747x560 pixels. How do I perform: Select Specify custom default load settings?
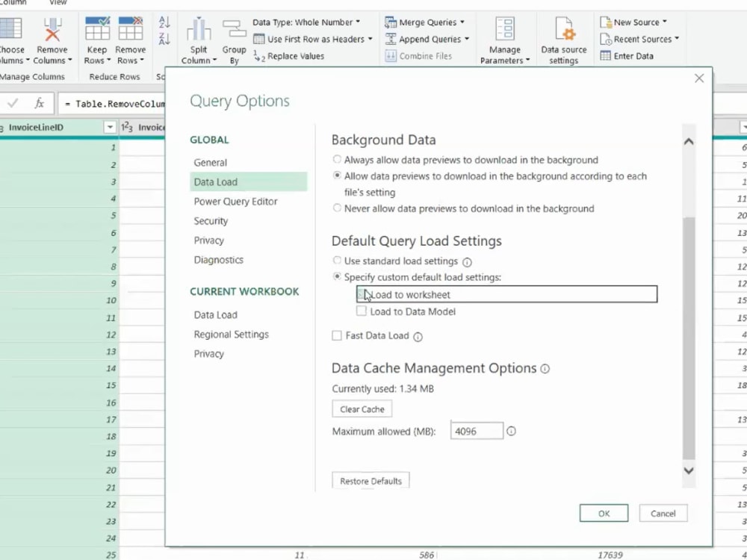pyautogui.click(x=337, y=276)
